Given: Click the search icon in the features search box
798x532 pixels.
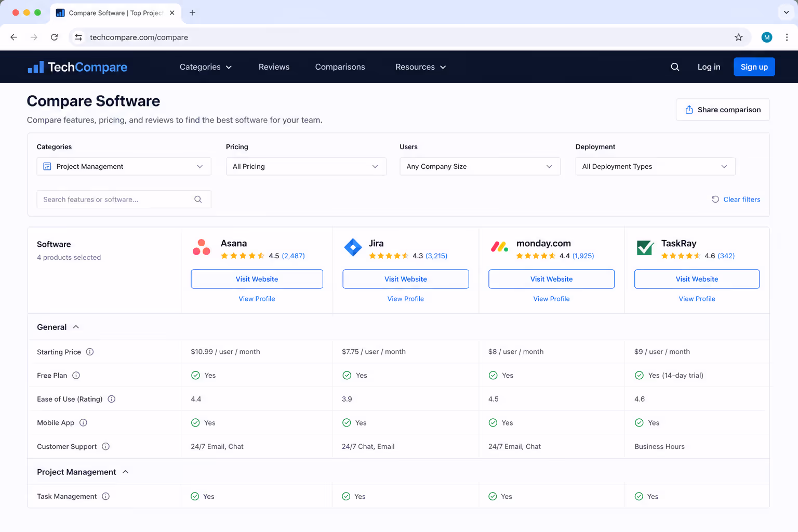Looking at the screenshot, I should [x=198, y=199].
